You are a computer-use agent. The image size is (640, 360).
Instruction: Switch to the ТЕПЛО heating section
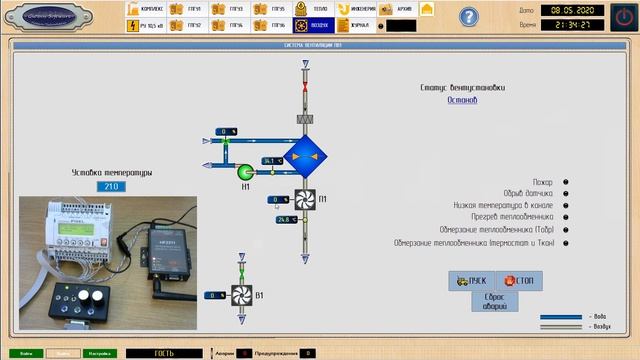pyautogui.click(x=313, y=9)
